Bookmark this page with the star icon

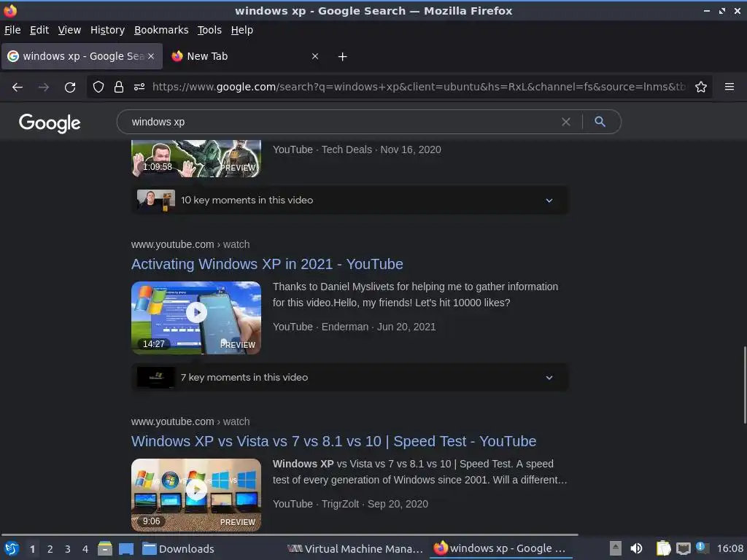click(701, 87)
